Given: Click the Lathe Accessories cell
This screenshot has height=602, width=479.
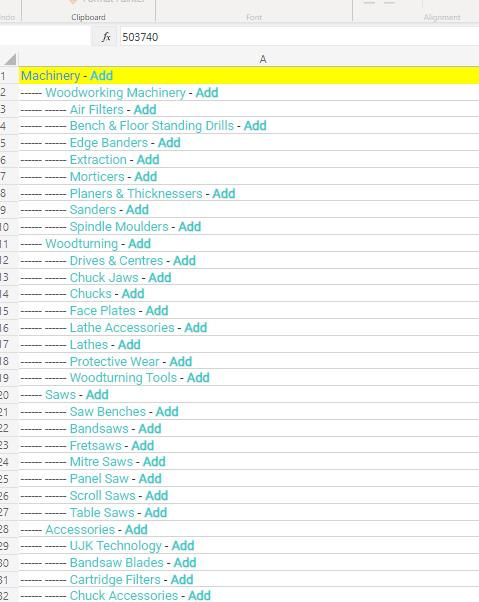Looking at the screenshot, I should (x=248, y=327).
